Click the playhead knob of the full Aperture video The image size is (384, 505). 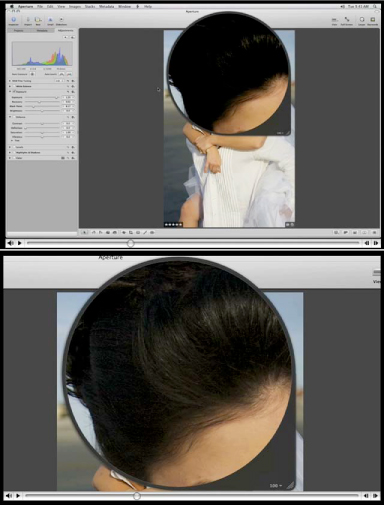coord(131,243)
